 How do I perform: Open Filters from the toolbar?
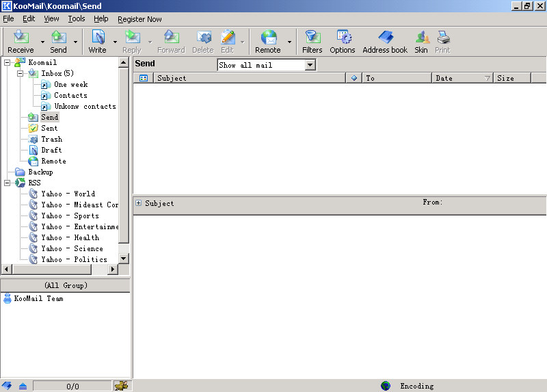312,42
